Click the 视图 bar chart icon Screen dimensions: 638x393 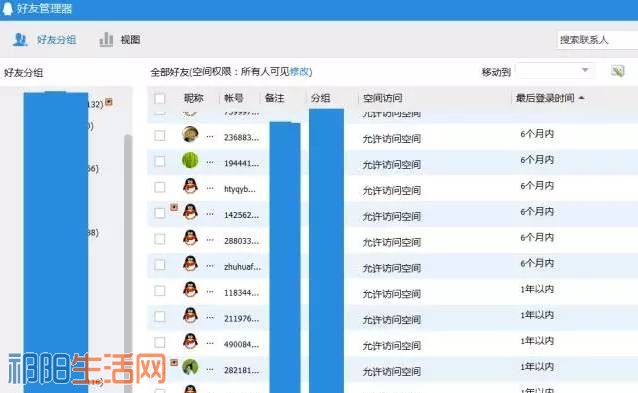tap(106, 40)
